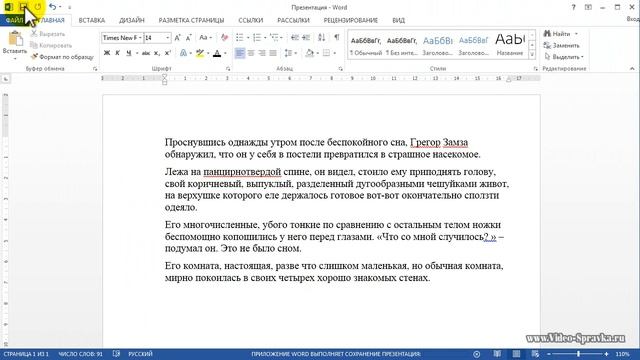Click the word count ЧИСЛО СЛОВ: 91

point(80,354)
